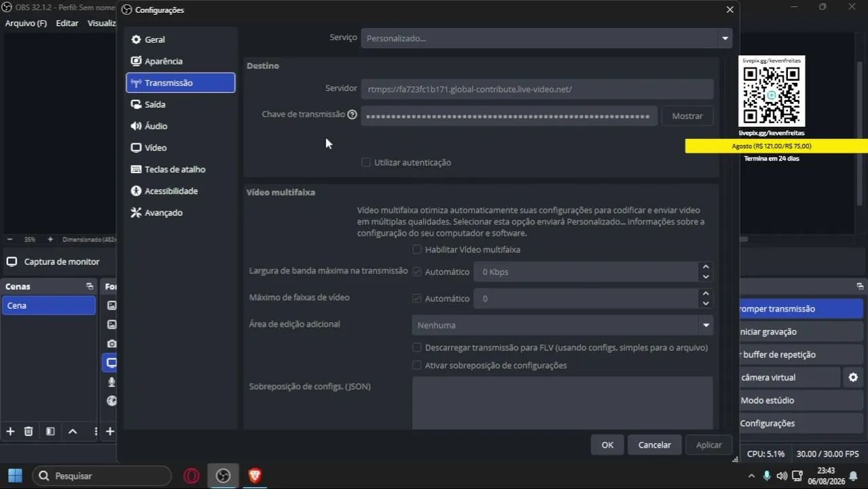Click Iniciar gravação in OBS controls
The image size is (868, 489).
801,331
